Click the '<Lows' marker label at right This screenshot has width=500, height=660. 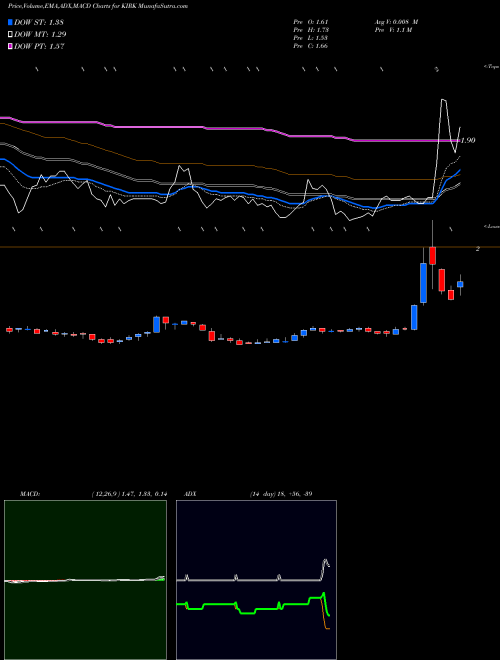pyautogui.click(x=492, y=226)
